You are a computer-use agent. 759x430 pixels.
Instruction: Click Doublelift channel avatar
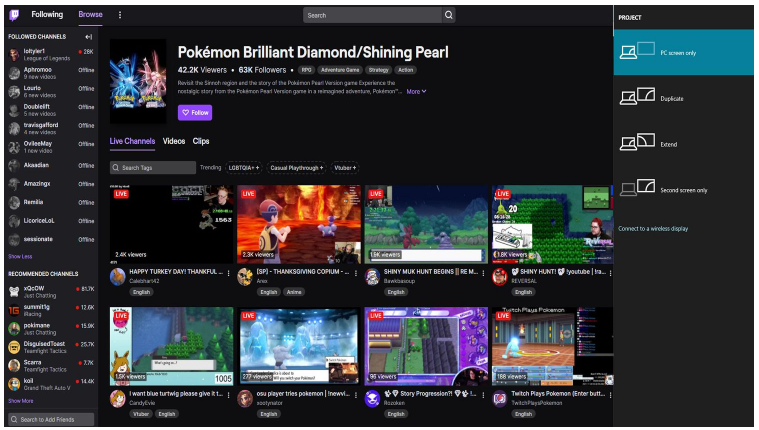15,110
